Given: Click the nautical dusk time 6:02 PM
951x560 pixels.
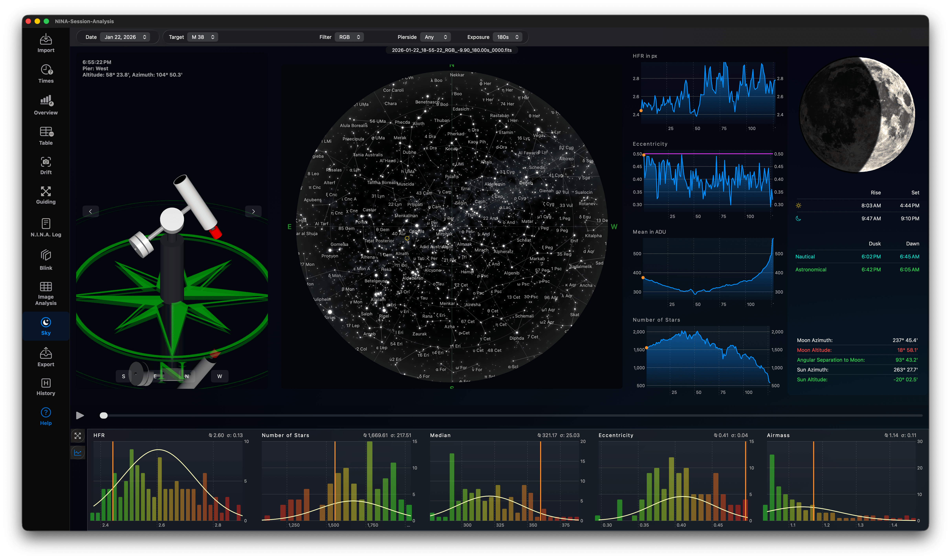Looking at the screenshot, I should tap(871, 257).
